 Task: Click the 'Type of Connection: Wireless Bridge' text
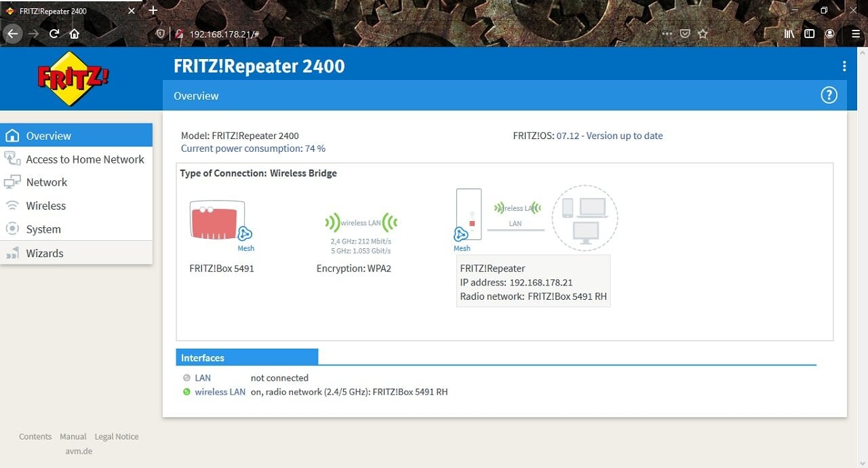(x=258, y=173)
